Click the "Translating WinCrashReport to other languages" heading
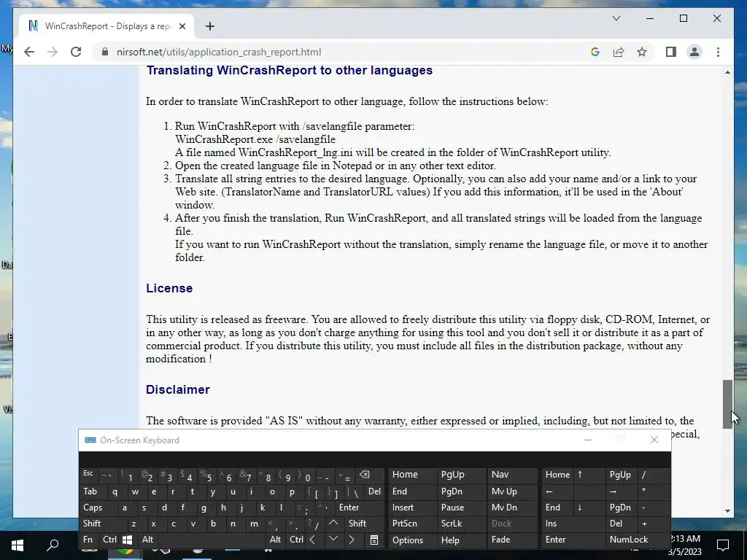Screen dimensions: 747x560 (289, 71)
